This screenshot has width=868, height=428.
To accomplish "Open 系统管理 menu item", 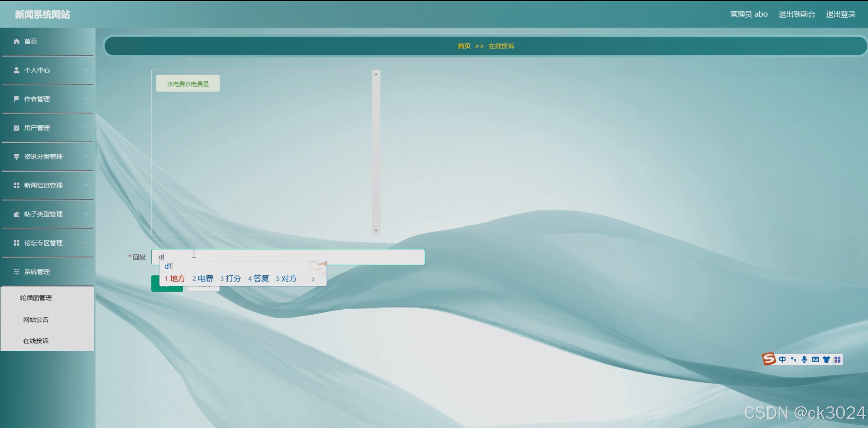I will 48,272.
